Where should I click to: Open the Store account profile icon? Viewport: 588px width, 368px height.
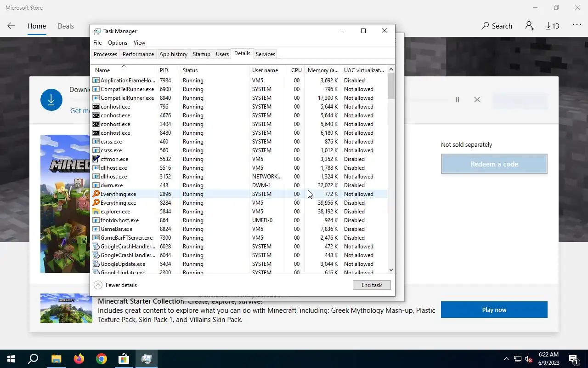pos(530,26)
